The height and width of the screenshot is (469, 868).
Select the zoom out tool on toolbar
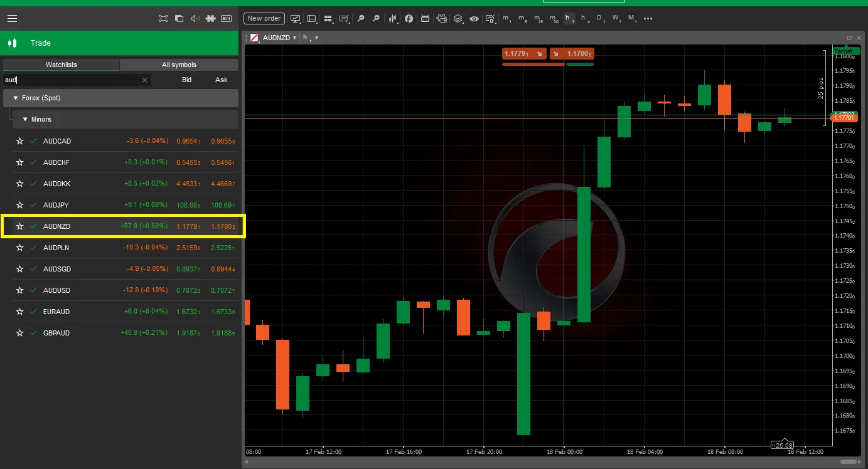[361, 19]
